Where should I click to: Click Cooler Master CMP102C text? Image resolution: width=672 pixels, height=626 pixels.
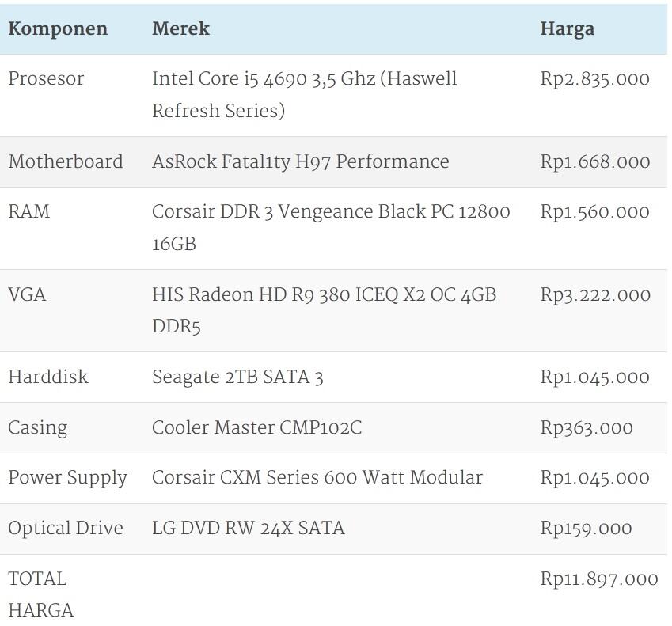pyautogui.click(x=256, y=428)
